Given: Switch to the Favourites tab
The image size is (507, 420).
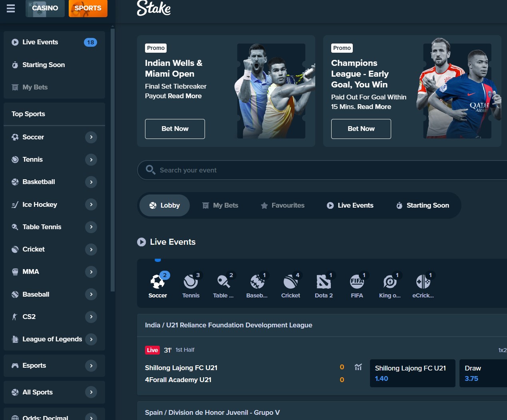Looking at the screenshot, I should coord(282,205).
